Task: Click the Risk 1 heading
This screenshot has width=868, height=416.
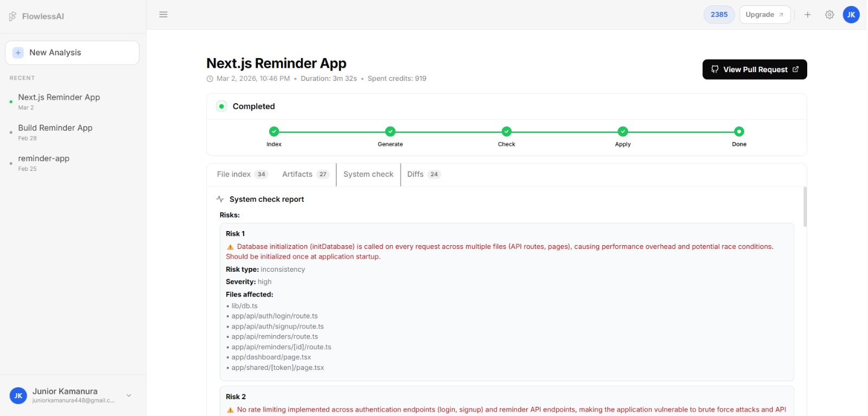Action: click(x=235, y=234)
